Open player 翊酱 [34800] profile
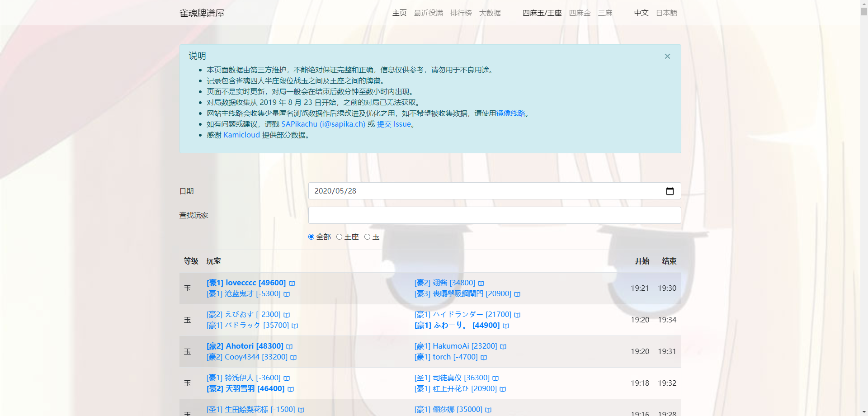Viewport: 868px width, 416px height. tap(445, 283)
